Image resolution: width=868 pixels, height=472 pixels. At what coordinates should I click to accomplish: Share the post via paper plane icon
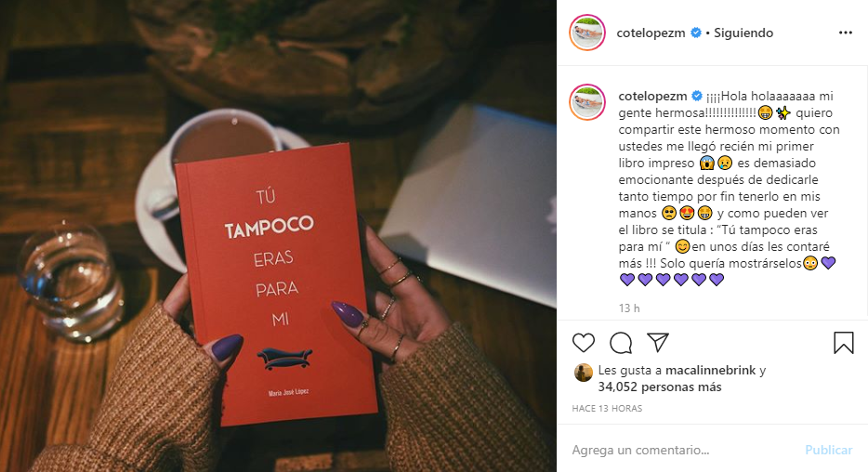pyautogui.click(x=658, y=343)
